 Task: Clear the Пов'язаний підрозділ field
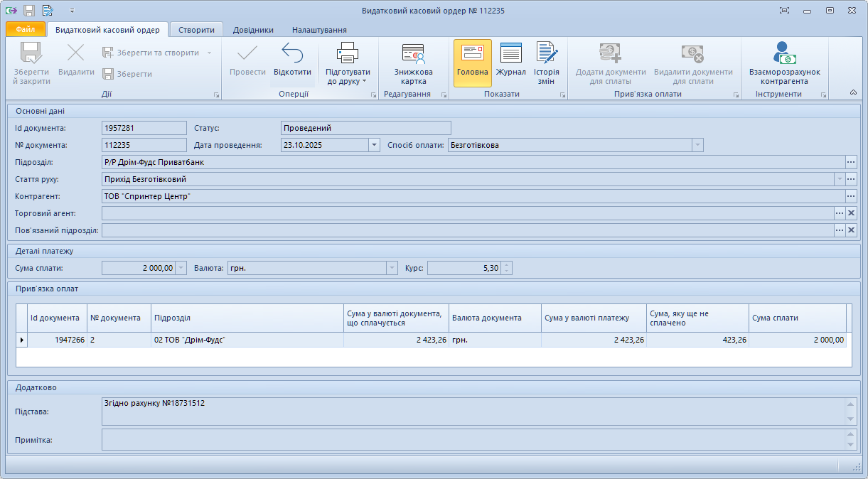point(851,230)
